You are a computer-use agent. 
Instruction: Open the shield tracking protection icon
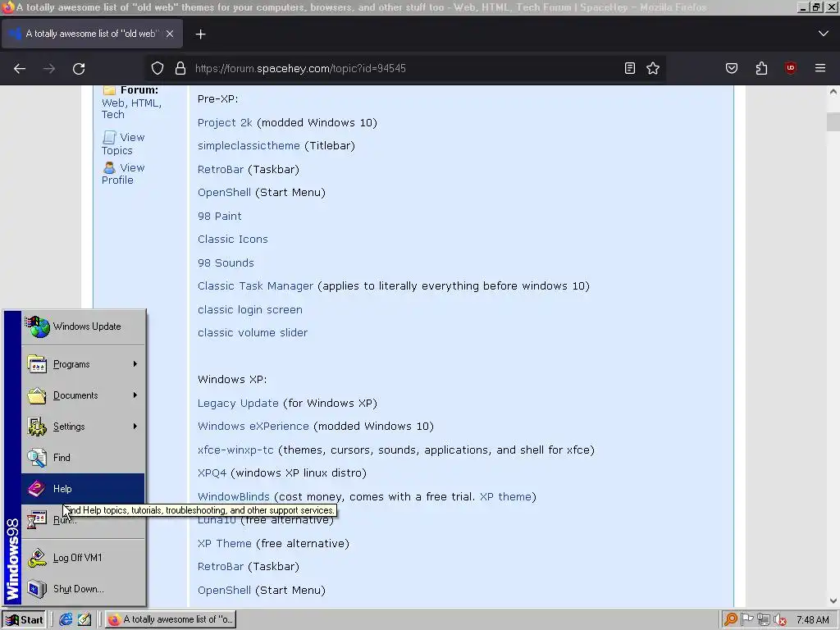point(157,69)
